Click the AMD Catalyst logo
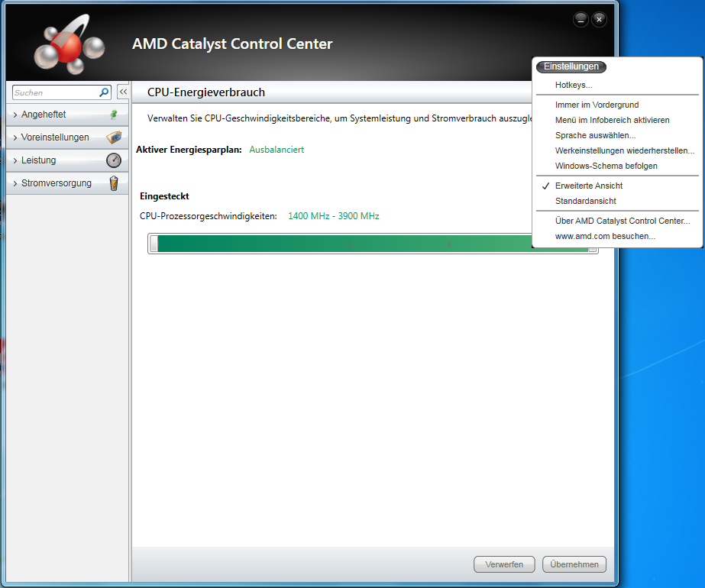The height and width of the screenshot is (588, 705). pyautogui.click(x=70, y=44)
